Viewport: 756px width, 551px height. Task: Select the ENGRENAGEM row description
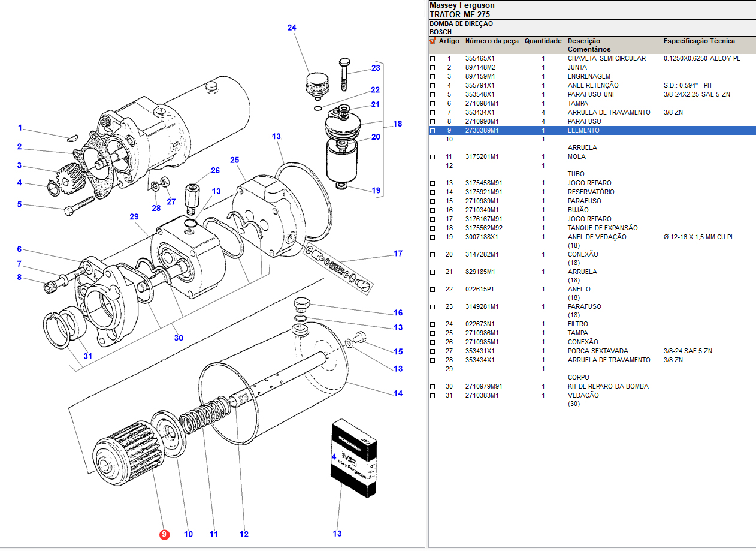(x=589, y=76)
